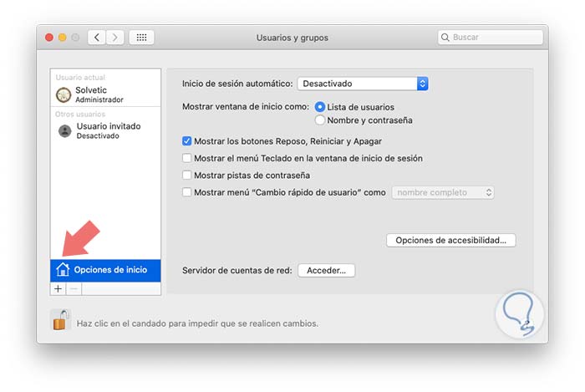This screenshot has width=585, height=392.
Task: Open the nombre completo dropdown
Action: [443, 192]
